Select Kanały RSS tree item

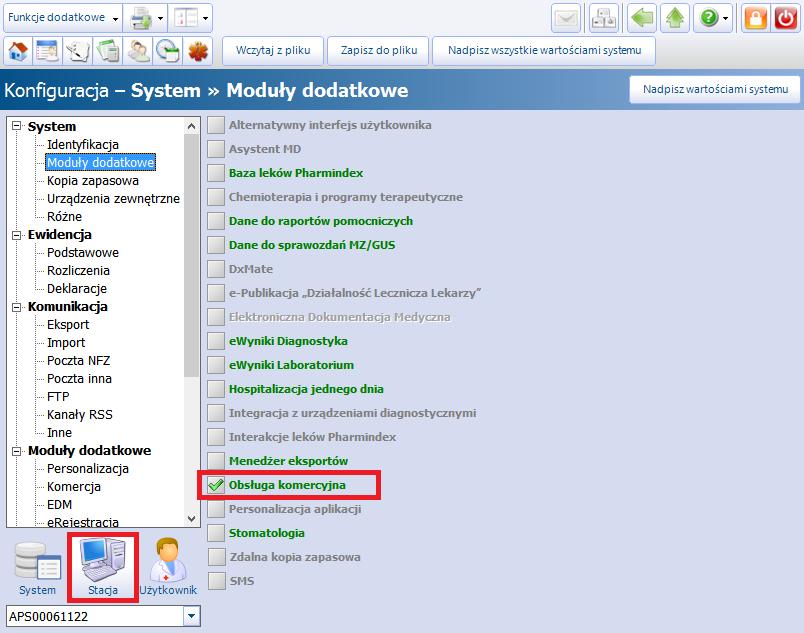pos(79,414)
